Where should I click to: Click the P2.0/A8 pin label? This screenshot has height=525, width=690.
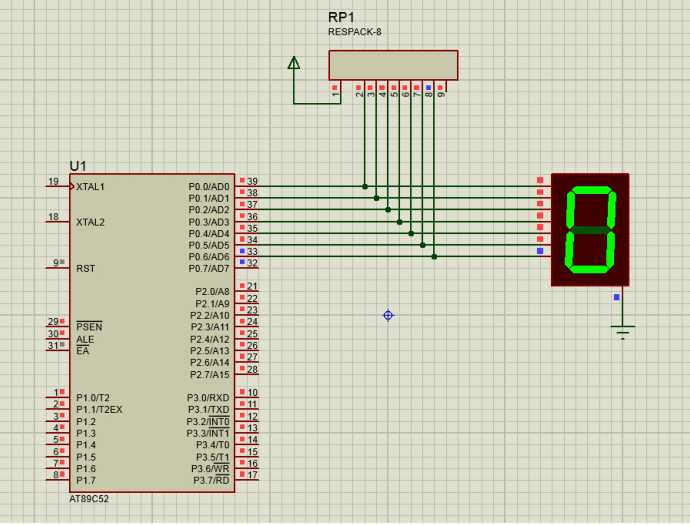pos(213,292)
